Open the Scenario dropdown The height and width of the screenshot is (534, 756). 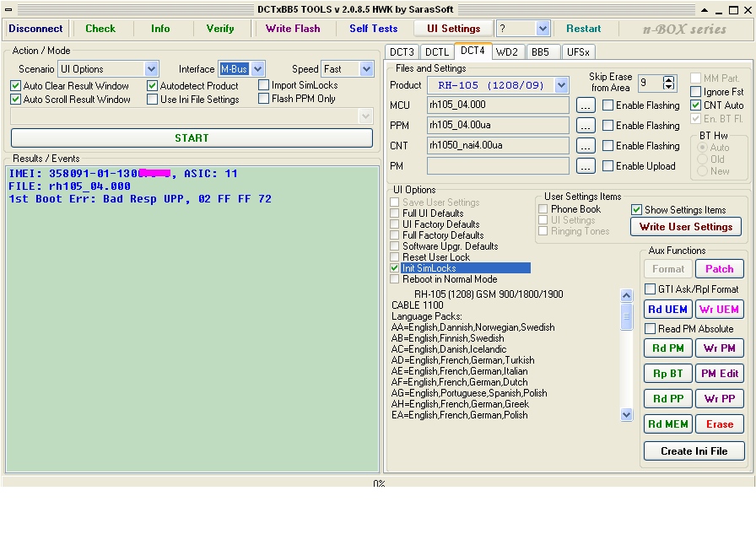(x=151, y=69)
